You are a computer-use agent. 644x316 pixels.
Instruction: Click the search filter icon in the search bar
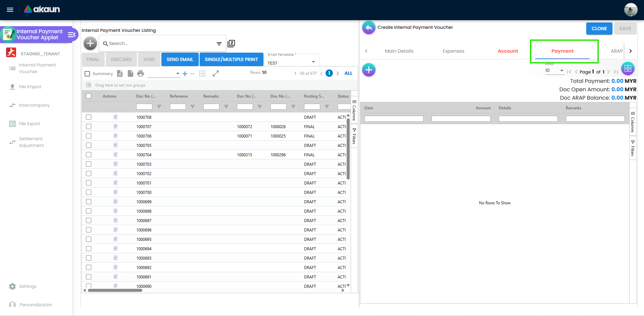(219, 44)
